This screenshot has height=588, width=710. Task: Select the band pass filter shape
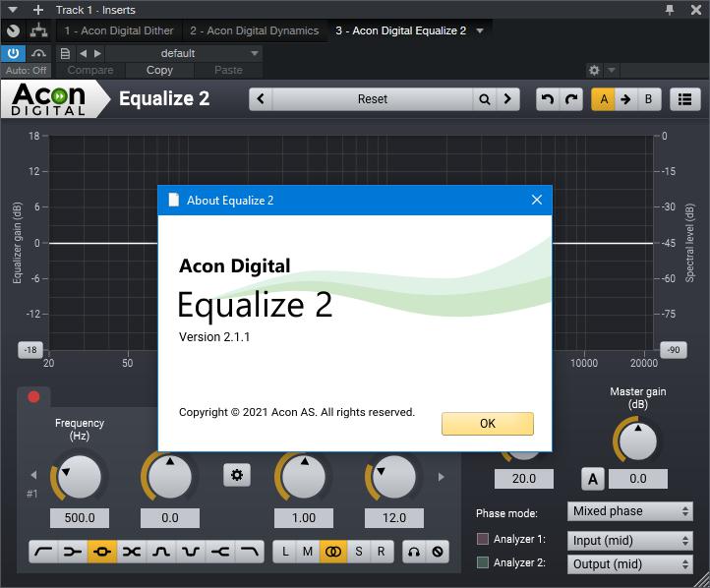pos(161,552)
